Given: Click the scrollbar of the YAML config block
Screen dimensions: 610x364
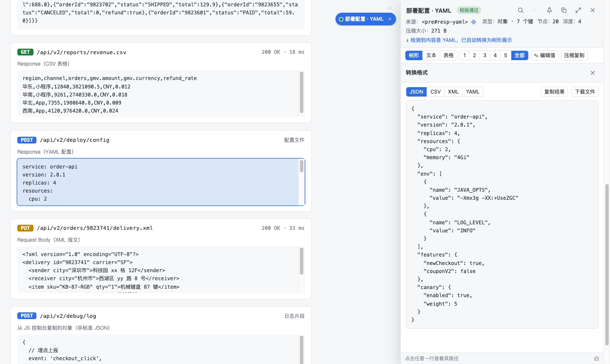Looking at the screenshot, I should tap(302, 166).
